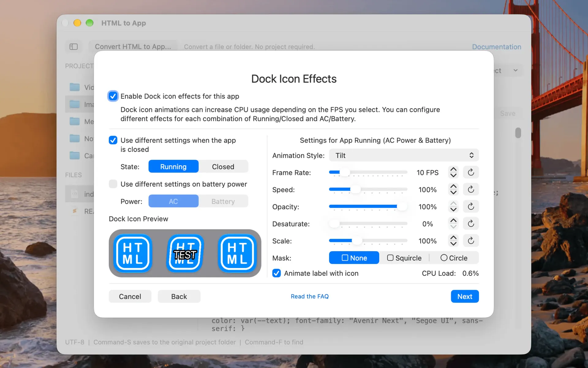Viewport: 588px width, 368px height.
Task: Select AC power segment
Action: tap(173, 201)
